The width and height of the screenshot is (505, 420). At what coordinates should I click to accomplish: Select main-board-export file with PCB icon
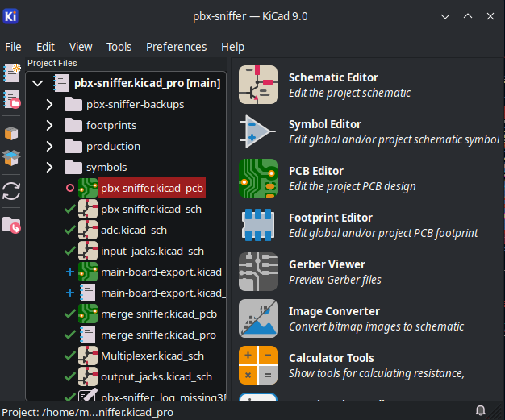tap(163, 272)
